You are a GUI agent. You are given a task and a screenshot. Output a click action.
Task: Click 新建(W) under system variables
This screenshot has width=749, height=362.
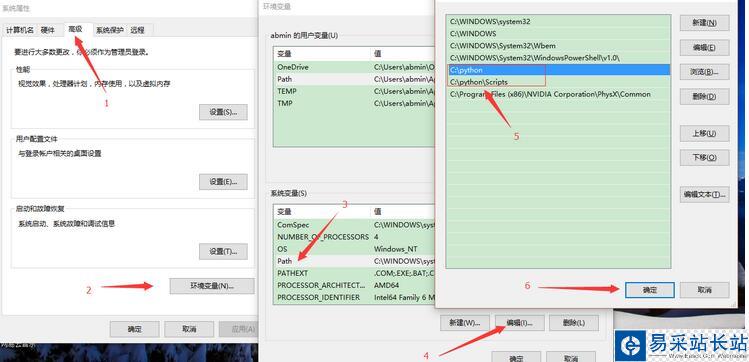(x=465, y=323)
